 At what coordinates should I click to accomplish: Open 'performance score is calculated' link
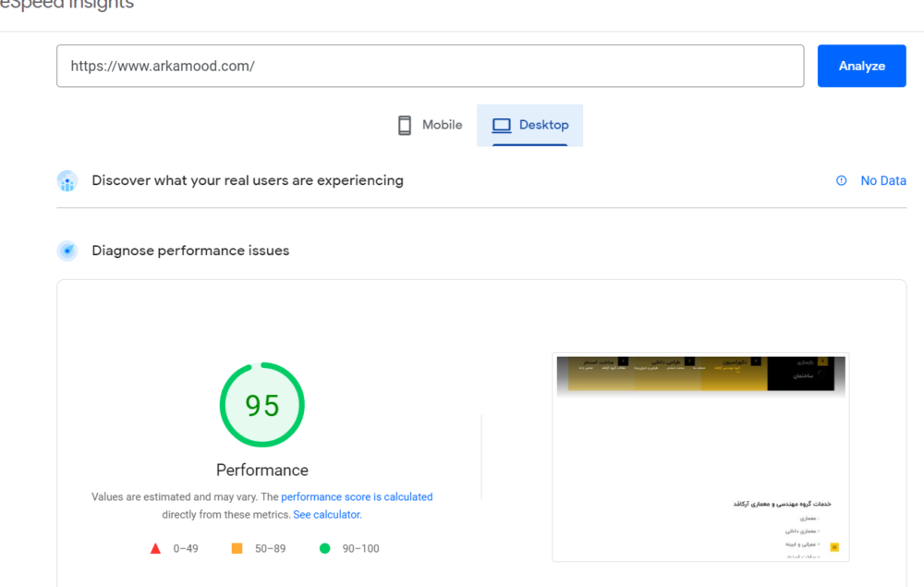pyautogui.click(x=357, y=497)
